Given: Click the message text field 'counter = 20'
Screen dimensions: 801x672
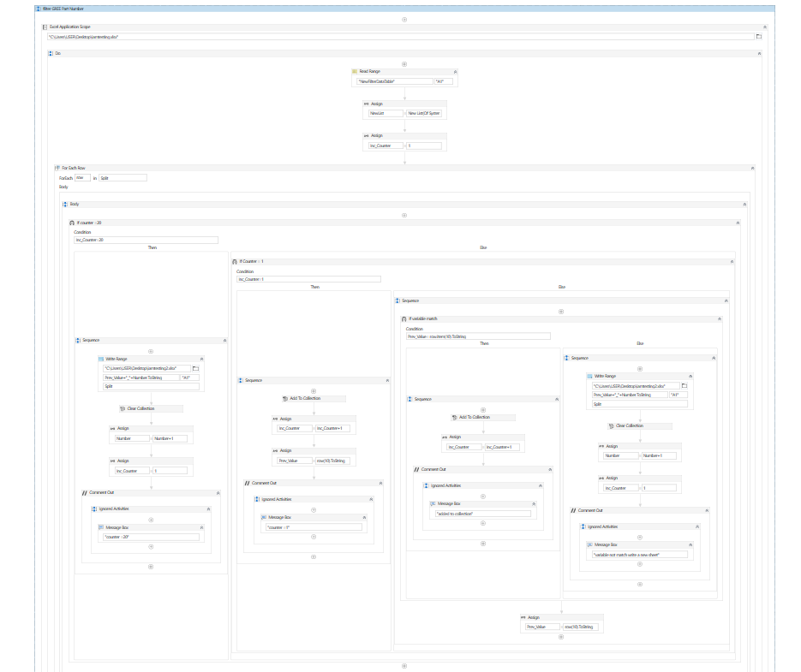Looking at the screenshot, I should click(151, 538).
